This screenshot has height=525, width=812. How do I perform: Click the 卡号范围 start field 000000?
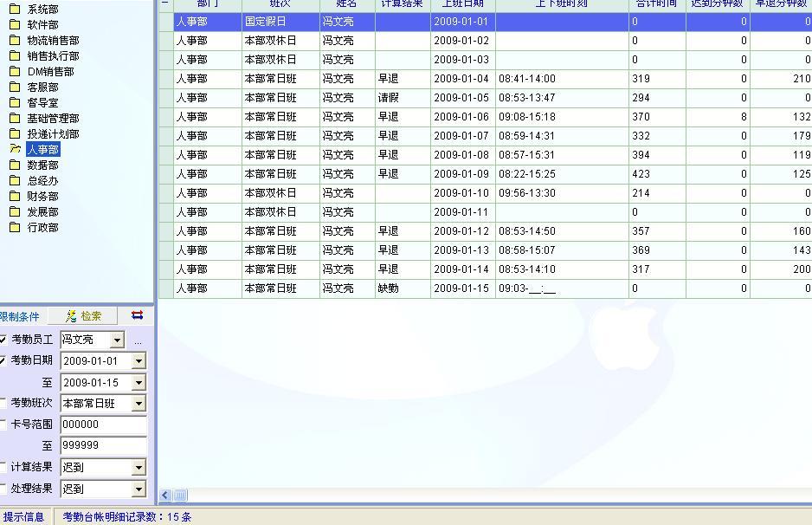tap(103, 425)
